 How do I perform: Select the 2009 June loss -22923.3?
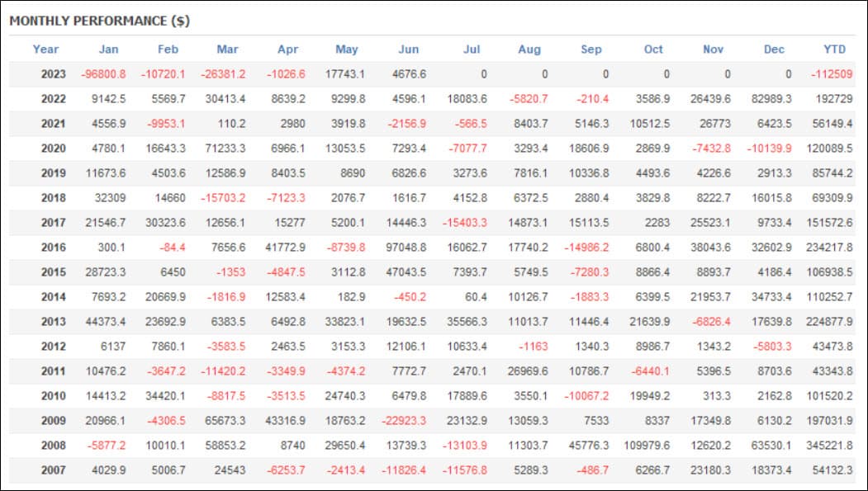(404, 420)
